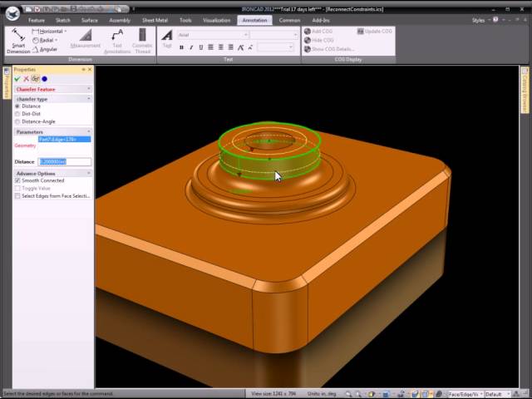Screen dimensions: 532x399
Task: Collapse the Advance Options section
Action: (x=89, y=173)
